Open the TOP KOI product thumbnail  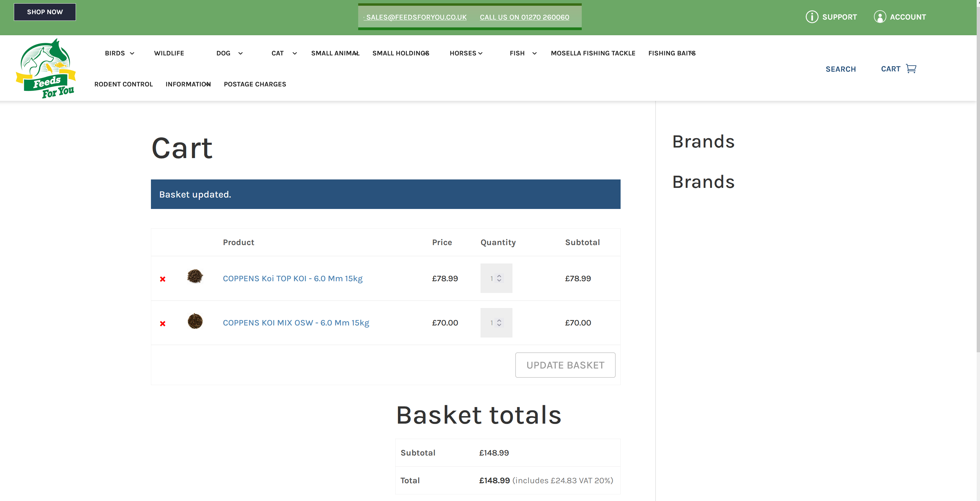pos(195,276)
